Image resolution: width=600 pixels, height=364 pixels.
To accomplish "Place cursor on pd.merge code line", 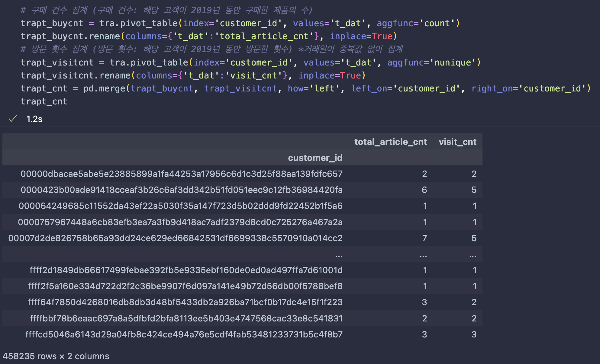I will coord(305,88).
